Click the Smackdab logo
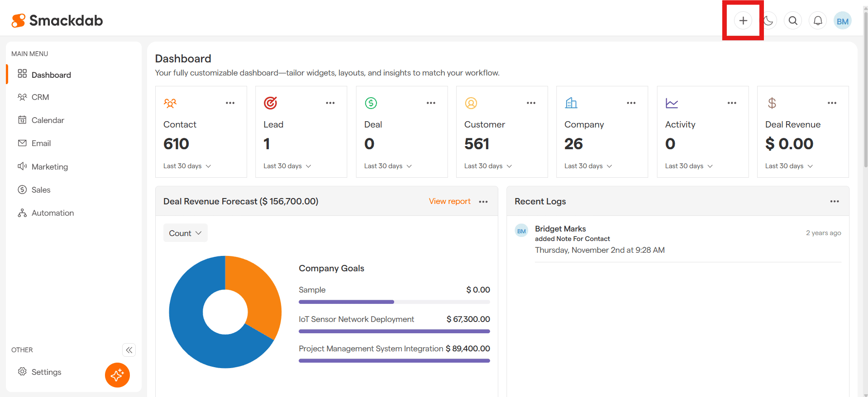This screenshot has height=397, width=868. 57,21
